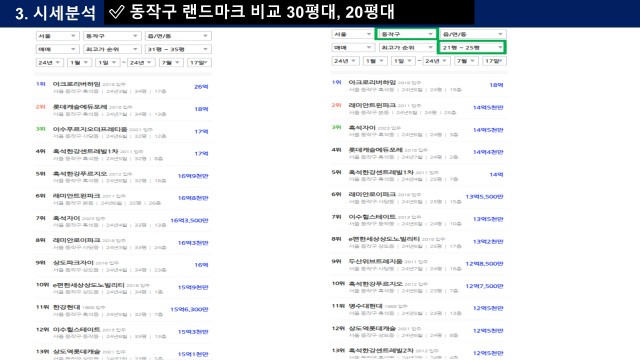Viewport: 640px width, 360px height.
Task: Click e편한세상상도노빌리티 priced 15억9천만
Action: [x=89, y=285]
